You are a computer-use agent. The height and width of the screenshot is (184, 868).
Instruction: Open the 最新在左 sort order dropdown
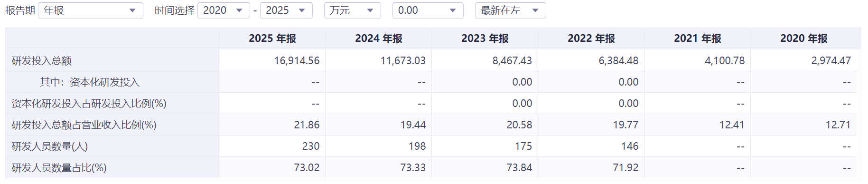click(510, 10)
